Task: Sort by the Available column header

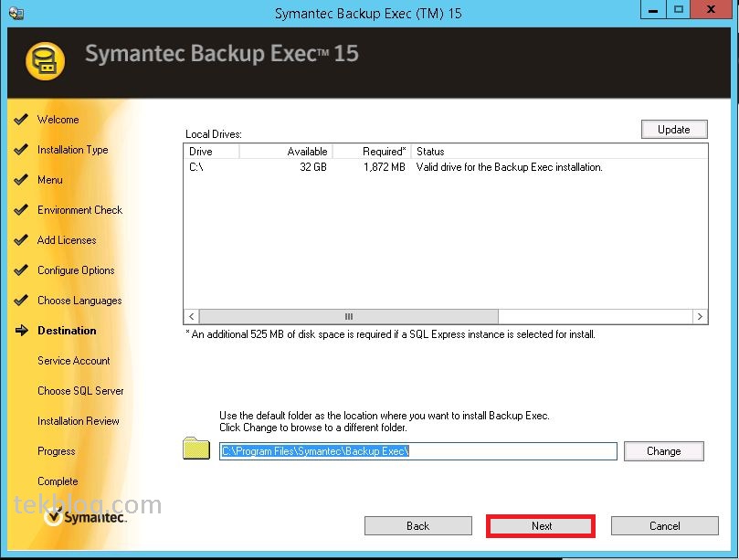Action: (286, 152)
